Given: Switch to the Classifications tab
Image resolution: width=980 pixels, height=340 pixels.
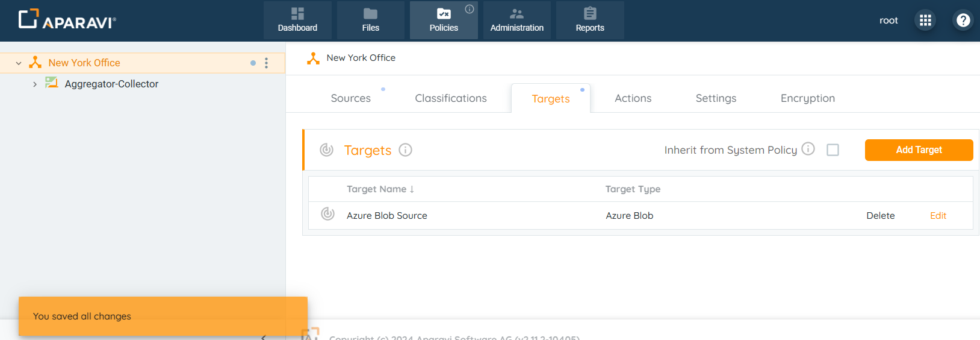Looking at the screenshot, I should point(450,98).
